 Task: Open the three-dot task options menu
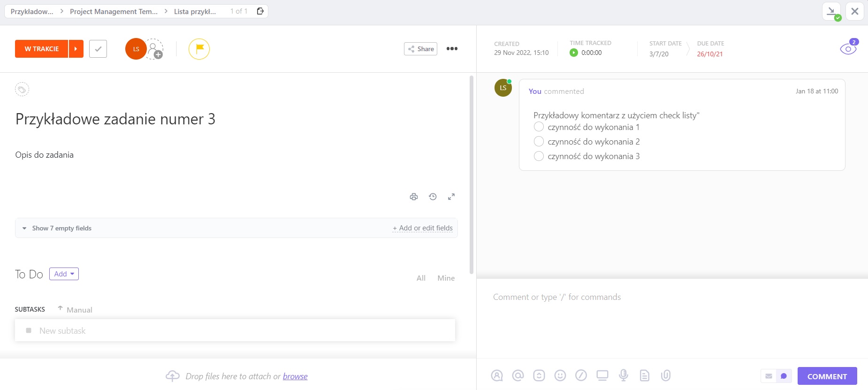(x=452, y=49)
